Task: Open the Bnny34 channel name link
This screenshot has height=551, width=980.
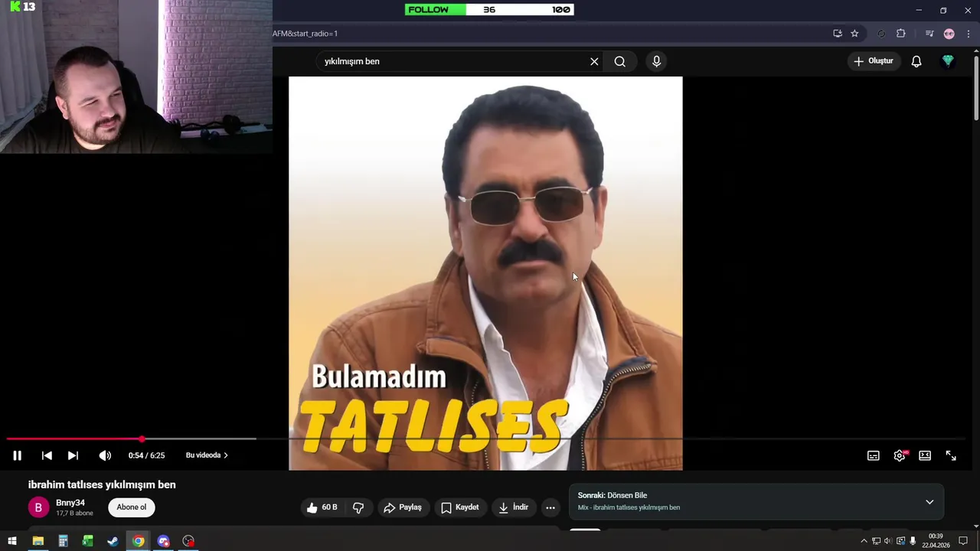Action: [70, 503]
